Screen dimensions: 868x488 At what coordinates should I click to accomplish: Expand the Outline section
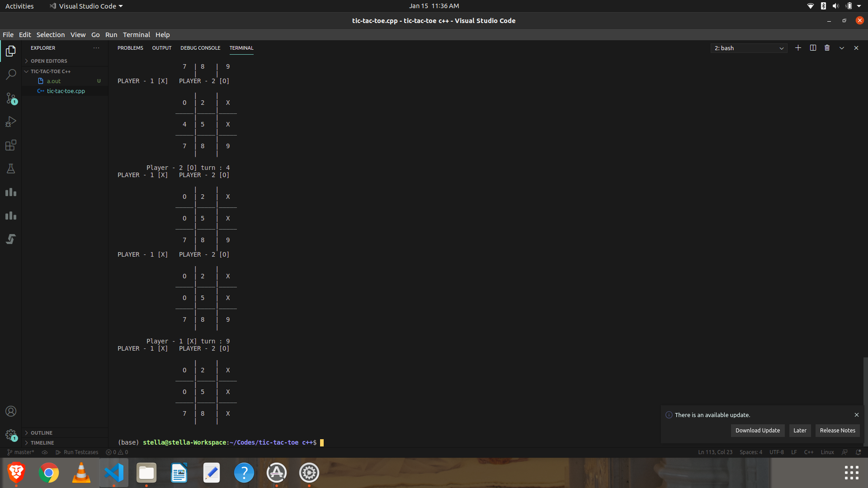[42, 433]
